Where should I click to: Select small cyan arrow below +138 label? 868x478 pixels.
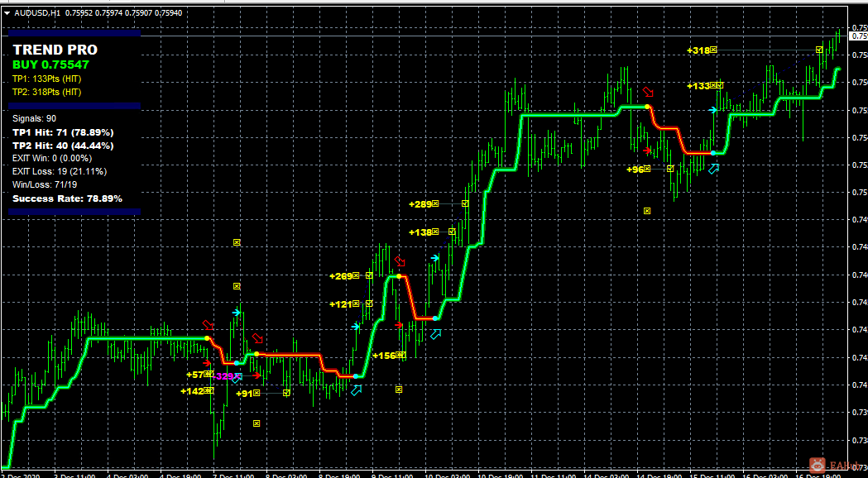[x=435, y=257]
